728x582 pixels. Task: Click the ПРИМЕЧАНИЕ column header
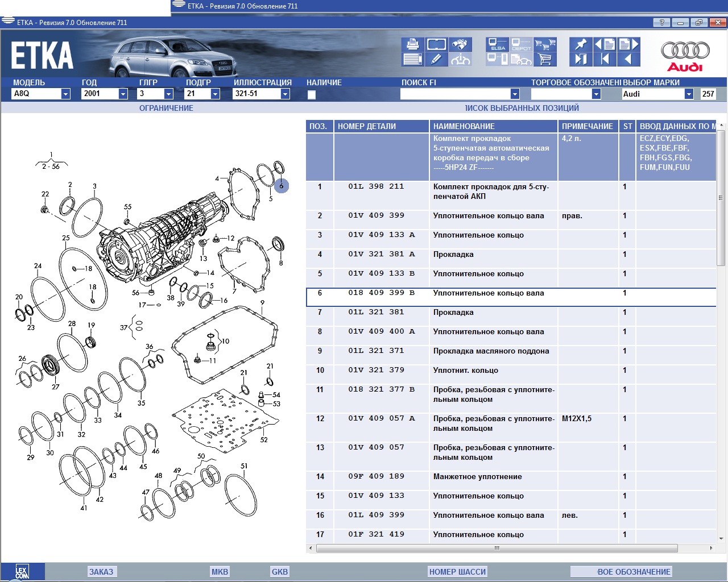588,126
